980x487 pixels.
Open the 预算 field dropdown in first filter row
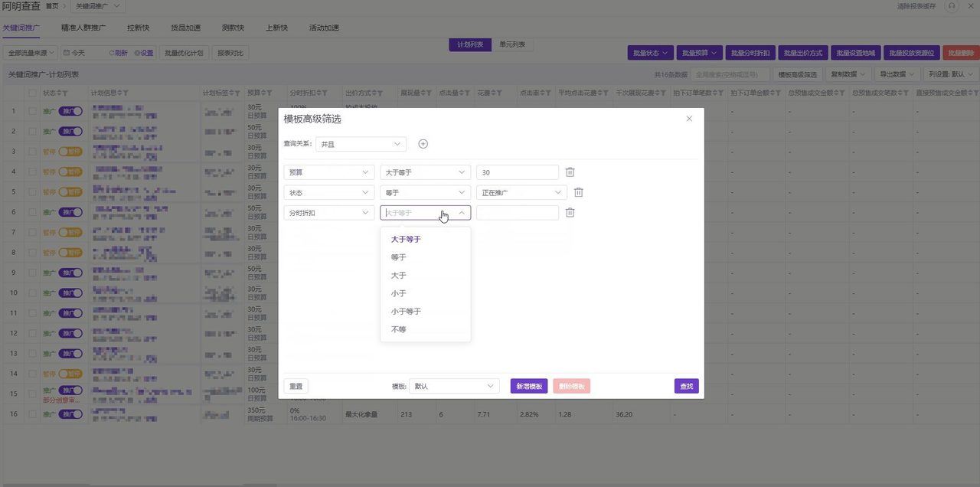point(328,172)
